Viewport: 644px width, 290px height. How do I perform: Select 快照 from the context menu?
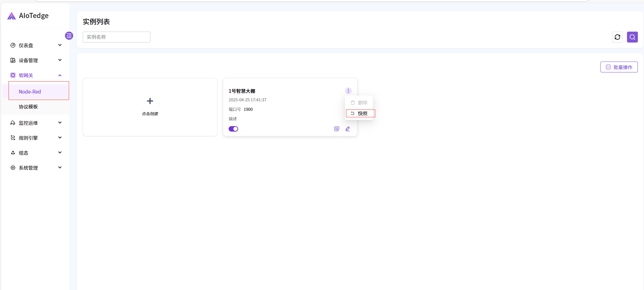tap(360, 114)
